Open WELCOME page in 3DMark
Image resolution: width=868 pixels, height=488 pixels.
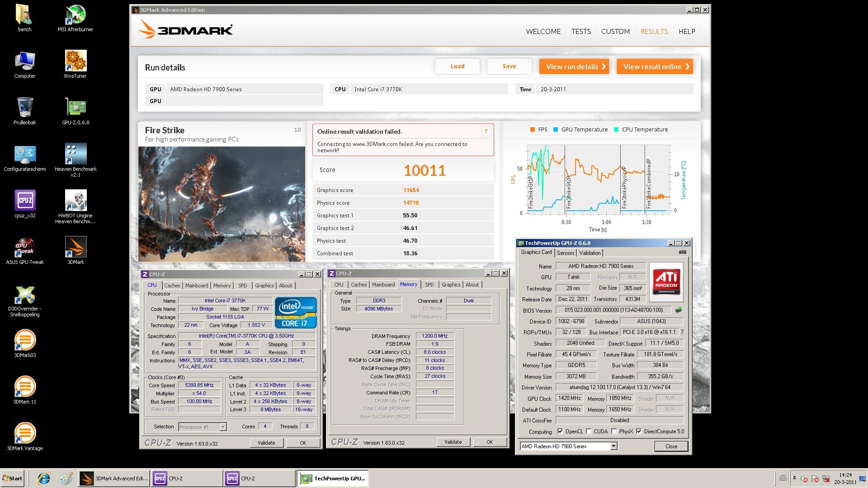pos(543,31)
